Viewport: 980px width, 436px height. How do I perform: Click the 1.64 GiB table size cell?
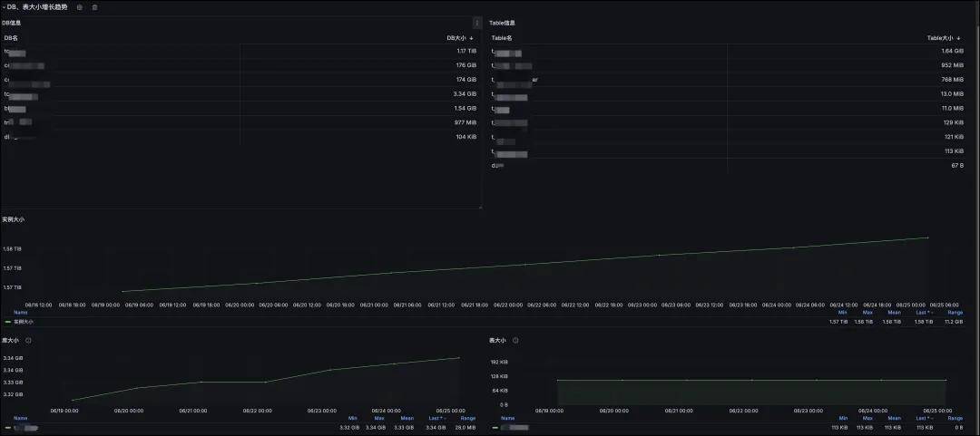tap(952, 52)
